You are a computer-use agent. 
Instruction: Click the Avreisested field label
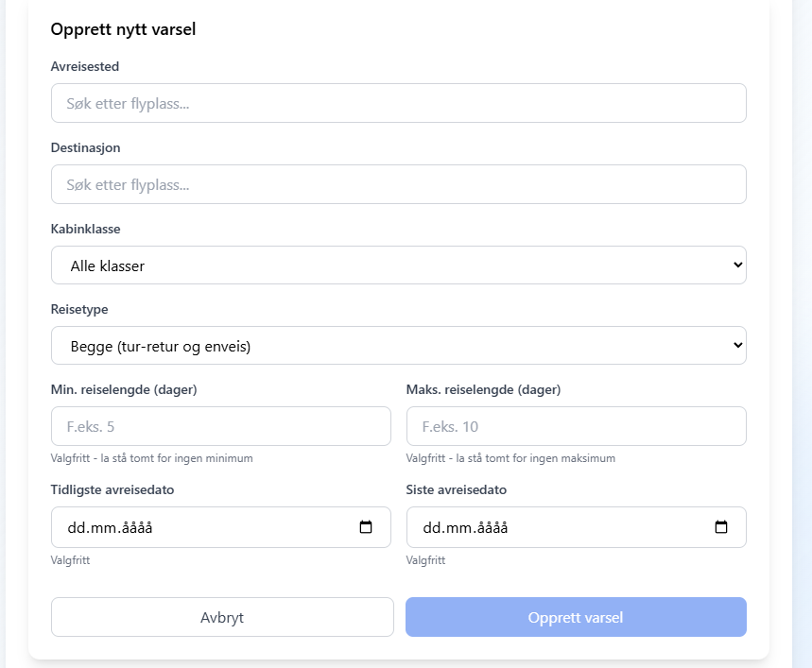[x=85, y=66]
